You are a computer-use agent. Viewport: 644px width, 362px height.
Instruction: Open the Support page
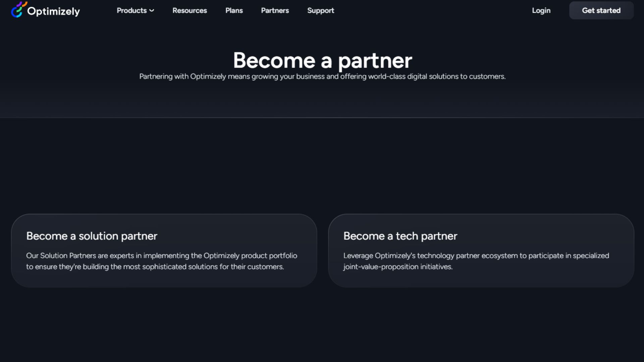tap(321, 10)
